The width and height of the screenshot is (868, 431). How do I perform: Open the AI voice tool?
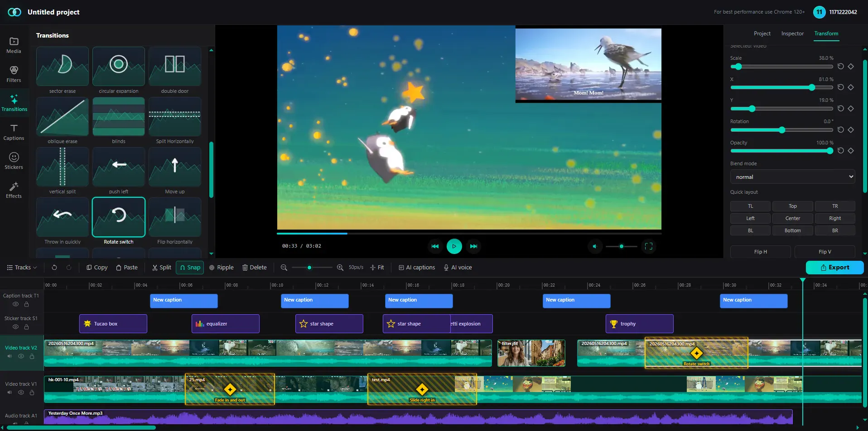click(x=458, y=268)
